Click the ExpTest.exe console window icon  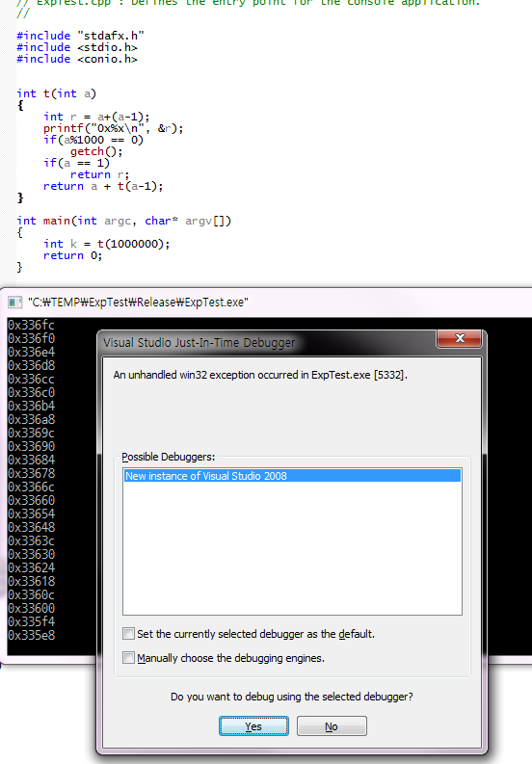pyautogui.click(x=15, y=303)
